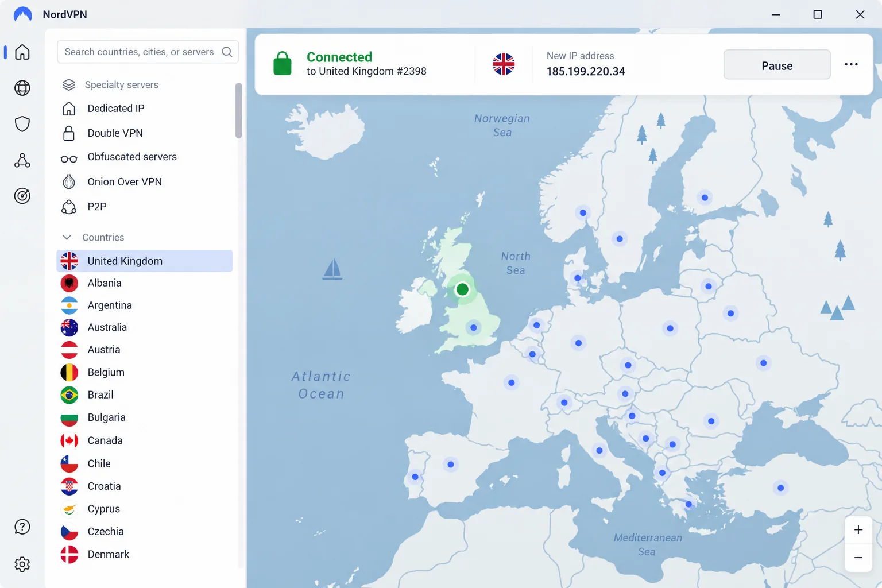Click the UK flag in status bar

point(504,64)
